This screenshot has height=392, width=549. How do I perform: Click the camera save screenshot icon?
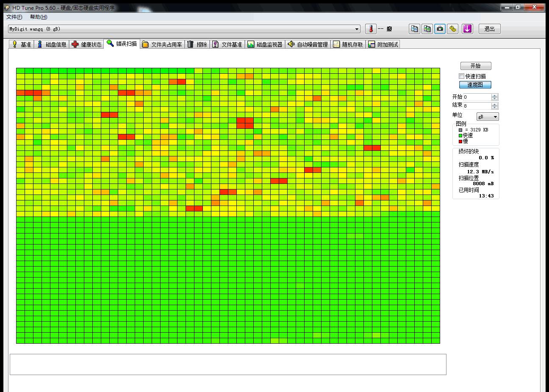pyautogui.click(x=440, y=29)
